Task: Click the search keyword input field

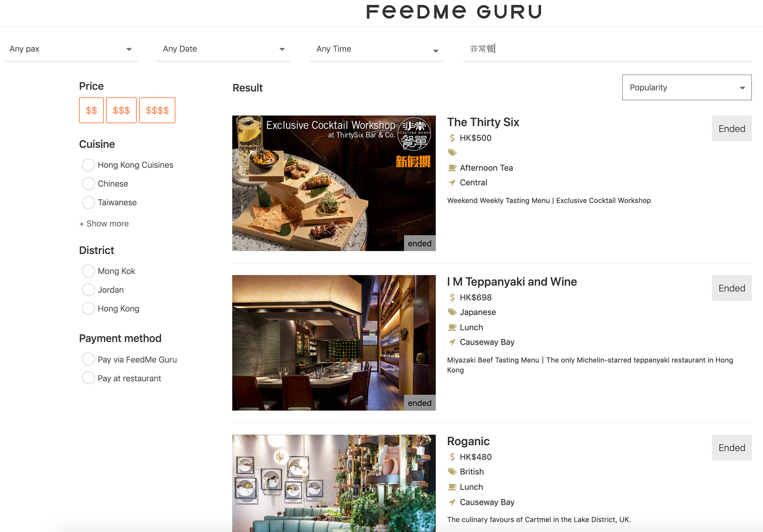Action: click(x=607, y=49)
